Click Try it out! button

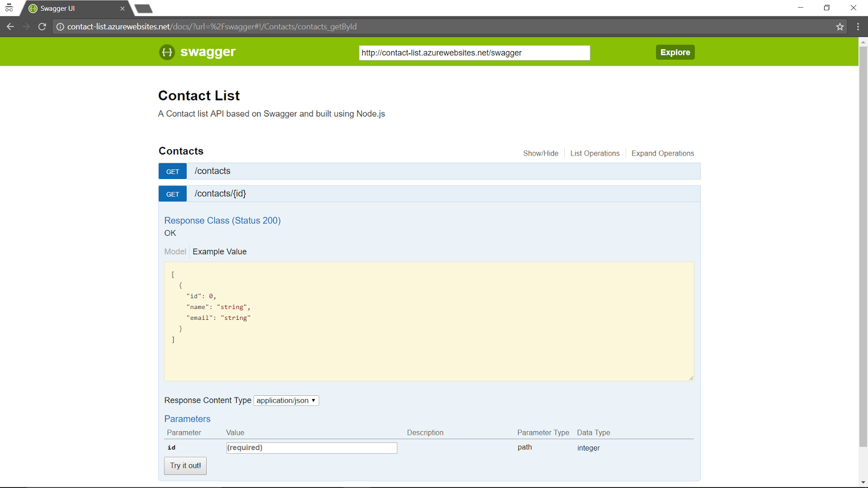click(x=186, y=466)
